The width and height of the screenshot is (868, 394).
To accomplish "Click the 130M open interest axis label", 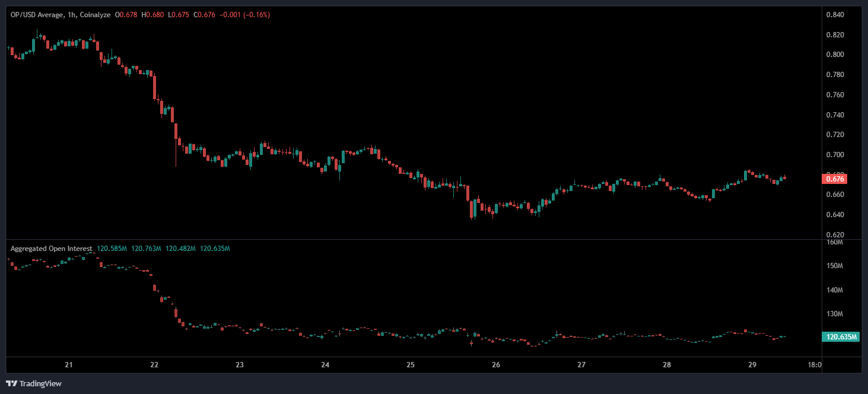I will point(834,314).
